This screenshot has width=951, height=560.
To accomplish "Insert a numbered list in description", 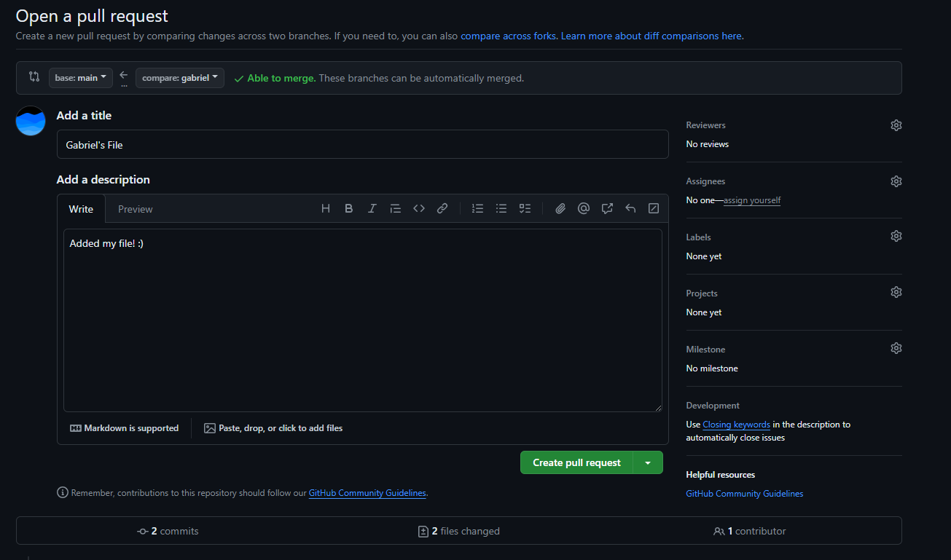I will tap(478, 208).
